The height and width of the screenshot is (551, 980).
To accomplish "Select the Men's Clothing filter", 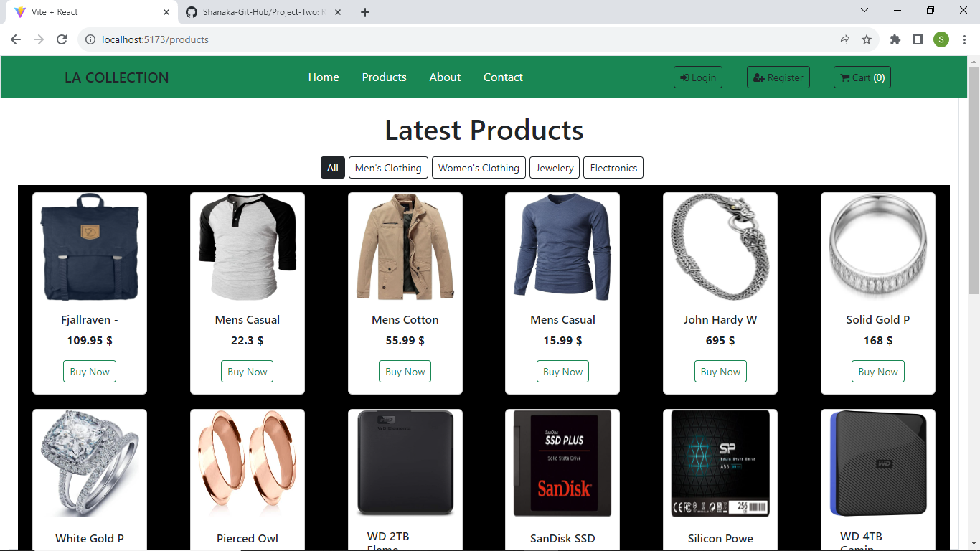I will click(388, 167).
